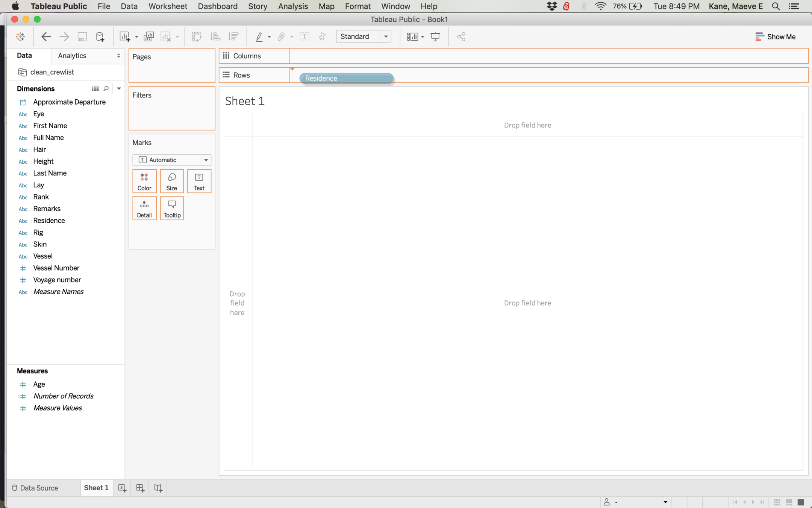Click the new story icon in bottom tabs
The height and width of the screenshot is (508, 812).
158,488
